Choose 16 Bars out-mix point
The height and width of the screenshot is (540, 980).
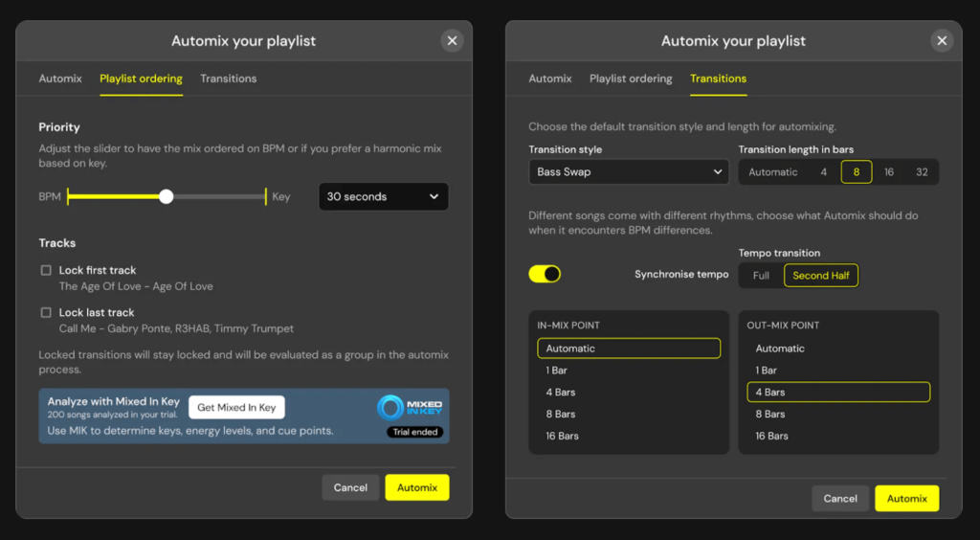tap(838, 436)
